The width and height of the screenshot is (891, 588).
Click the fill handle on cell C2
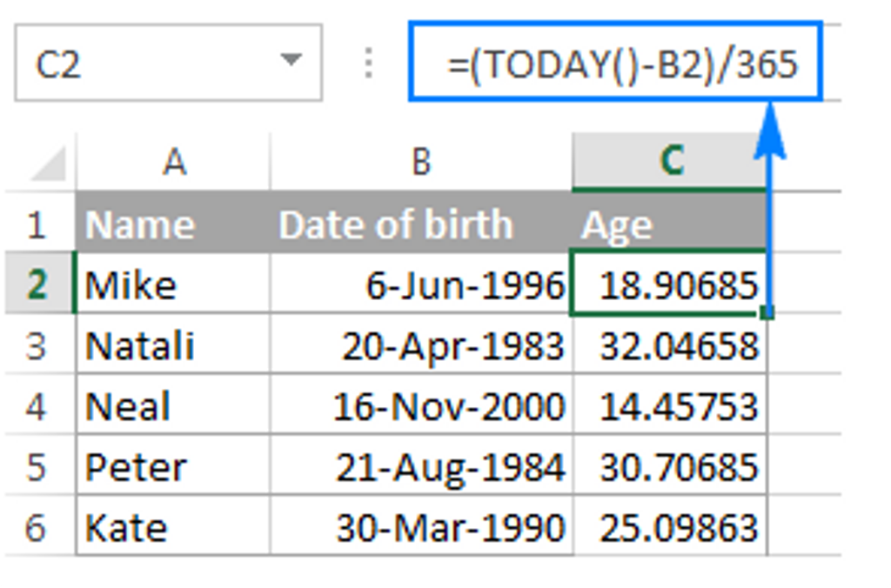tap(766, 312)
